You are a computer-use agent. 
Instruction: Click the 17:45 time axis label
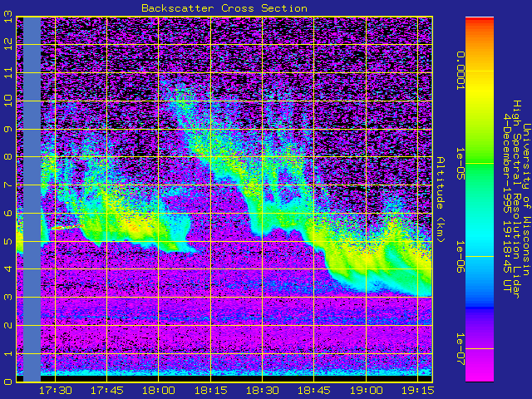(x=107, y=391)
